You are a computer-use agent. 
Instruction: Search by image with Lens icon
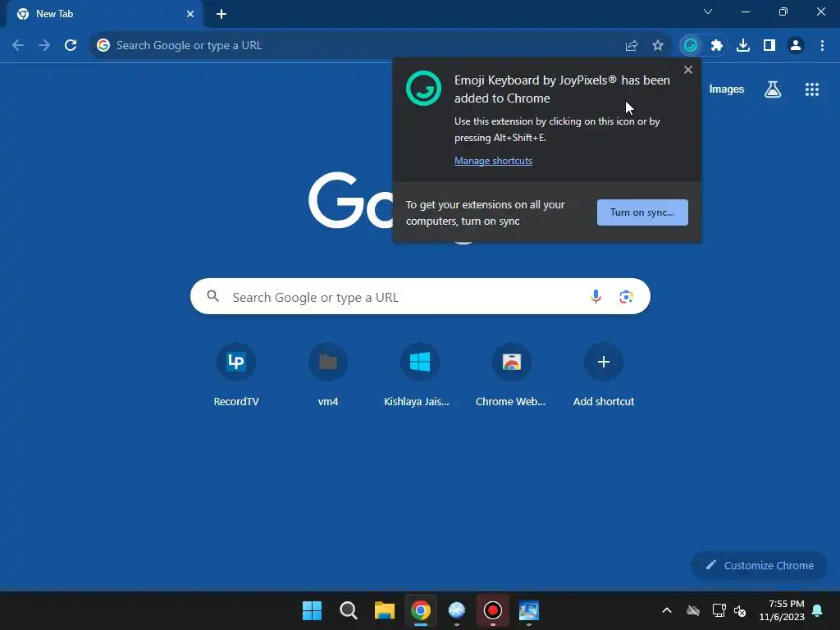626,296
